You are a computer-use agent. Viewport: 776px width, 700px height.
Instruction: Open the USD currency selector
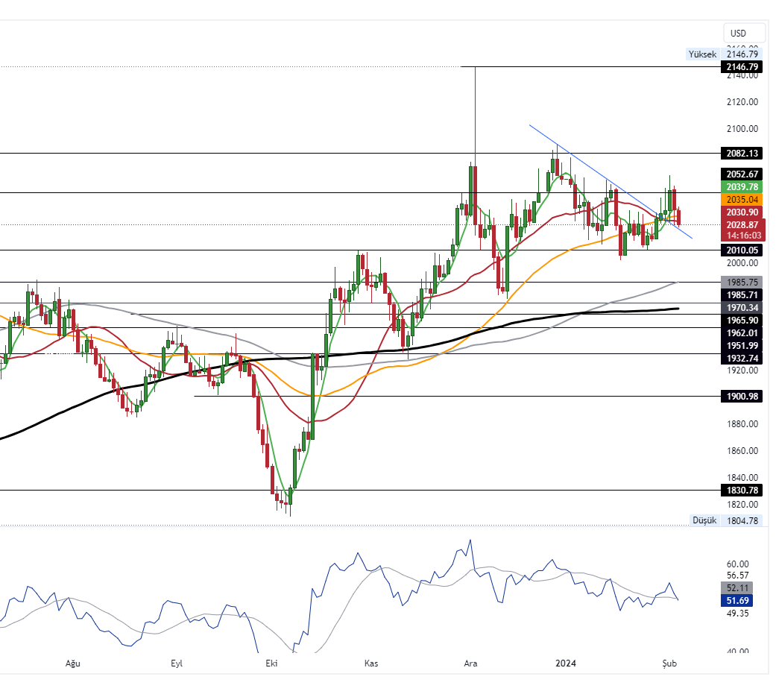click(738, 34)
